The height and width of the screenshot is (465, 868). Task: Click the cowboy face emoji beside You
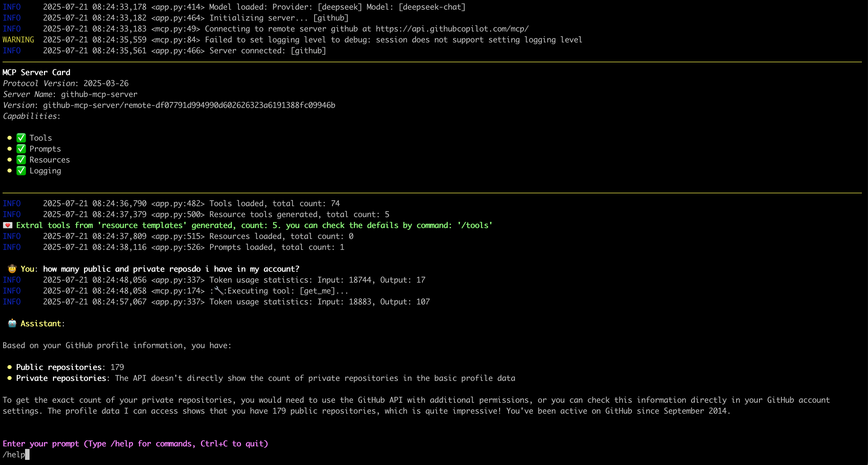point(12,269)
